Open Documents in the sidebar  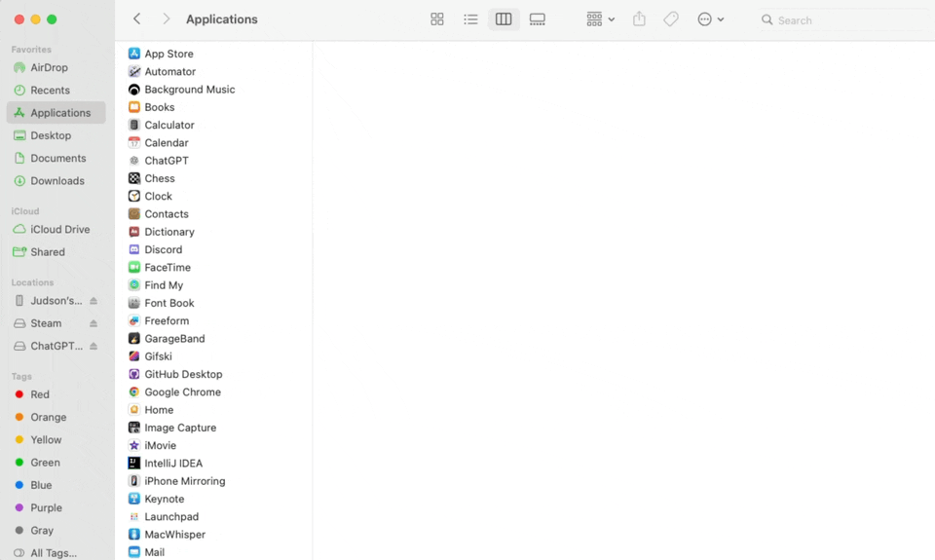tap(56, 158)
